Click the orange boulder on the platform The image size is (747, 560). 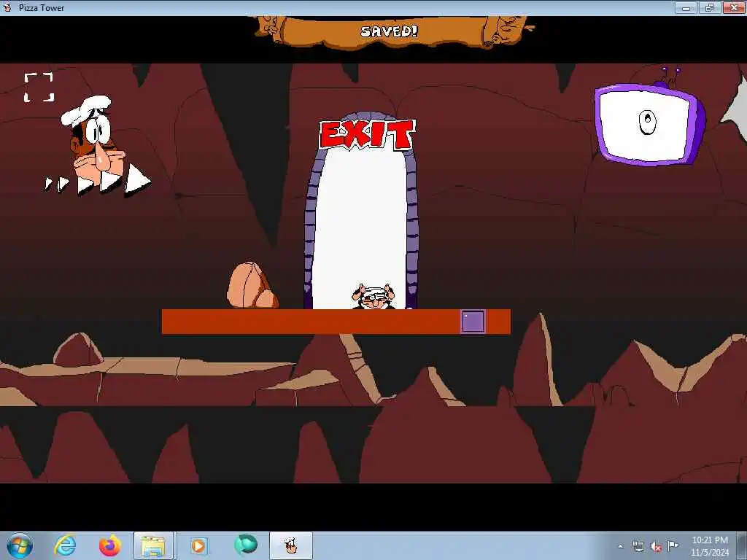pos(252,286)
